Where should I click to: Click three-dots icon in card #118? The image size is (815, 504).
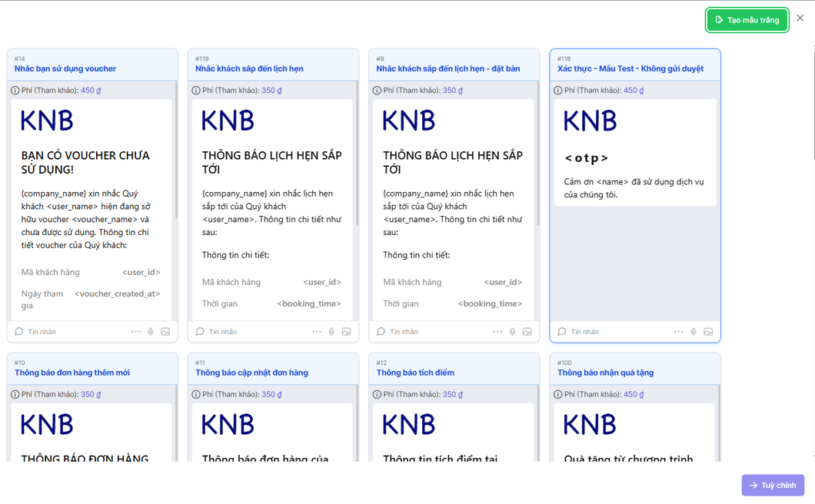click(x=678, y=331)
